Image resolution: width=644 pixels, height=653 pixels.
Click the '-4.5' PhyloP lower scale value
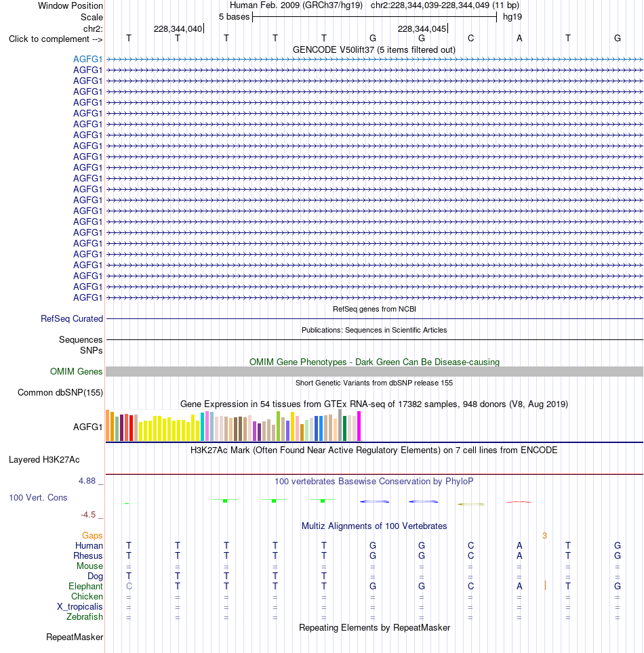tap(88, 515)
